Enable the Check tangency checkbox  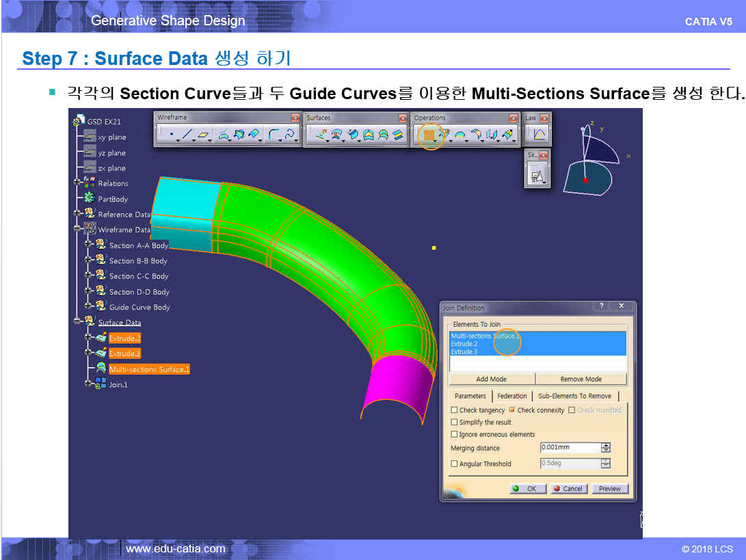[455, 410]
